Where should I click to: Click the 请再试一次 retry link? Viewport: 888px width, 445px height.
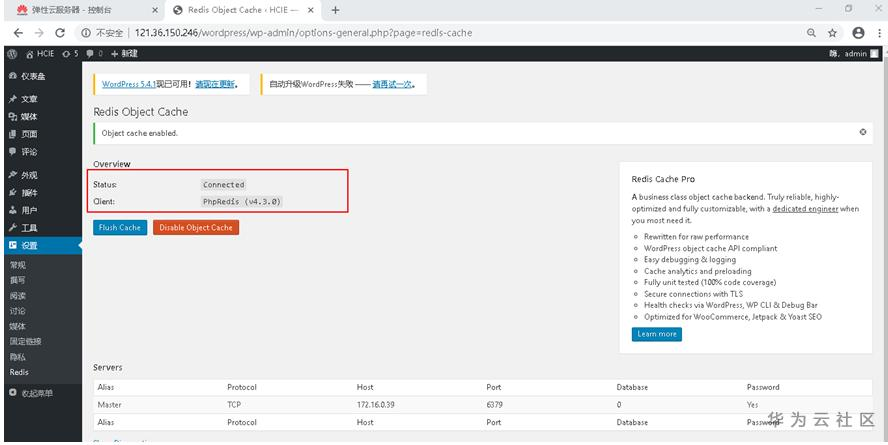(x=392, y=84)
